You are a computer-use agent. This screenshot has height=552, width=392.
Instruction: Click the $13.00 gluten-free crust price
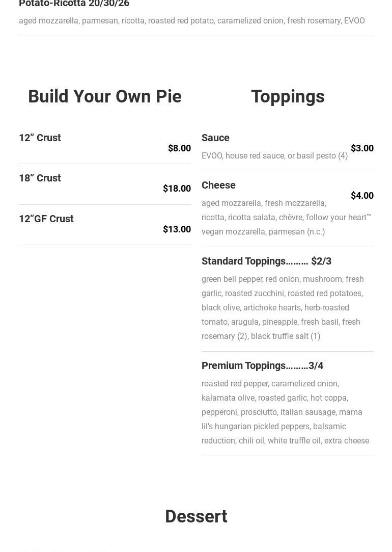coord(177,229)
